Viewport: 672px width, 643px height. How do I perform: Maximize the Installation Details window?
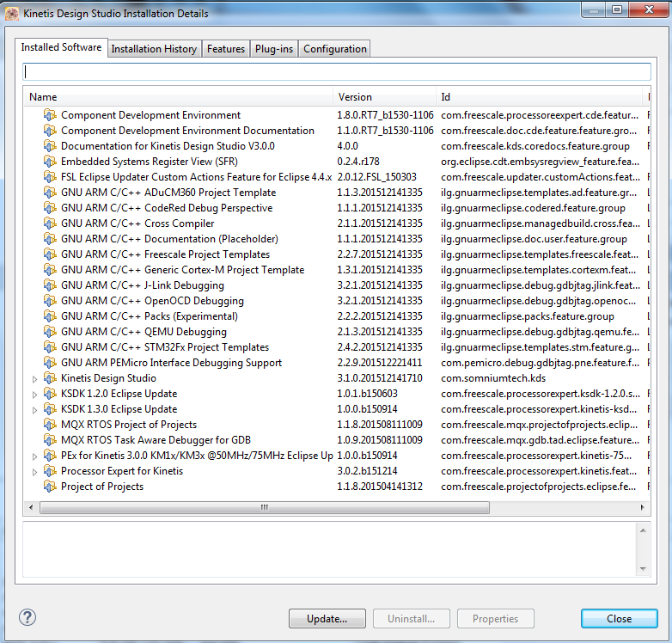click(617, 9)
